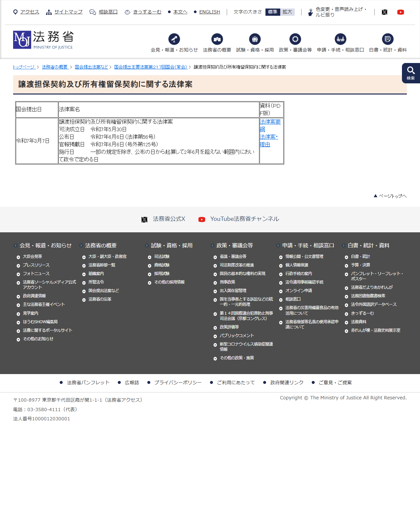Open the アクセス location pin icon
This screenshot has width=420, height=525.
tap(15, 12)
